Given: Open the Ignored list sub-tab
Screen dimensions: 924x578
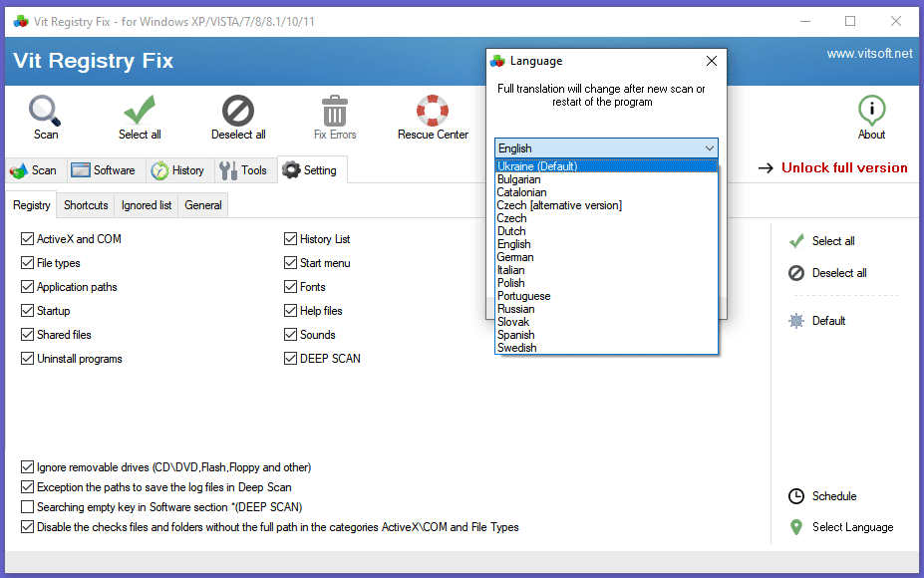Looking at the screenshot, I should point(147,205).
